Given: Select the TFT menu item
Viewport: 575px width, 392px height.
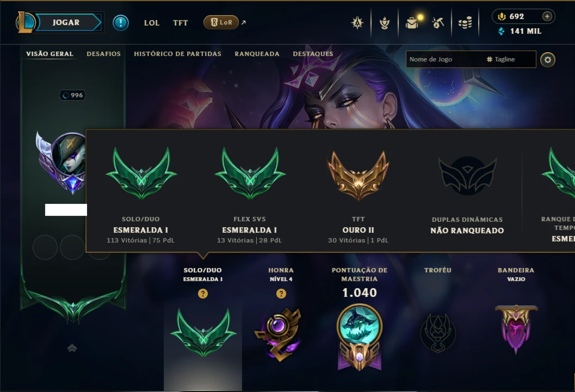Looking at the screenshot, I should 181,23.
